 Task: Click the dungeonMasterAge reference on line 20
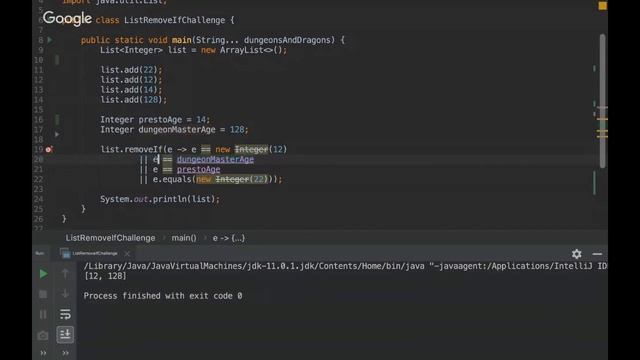215,160
